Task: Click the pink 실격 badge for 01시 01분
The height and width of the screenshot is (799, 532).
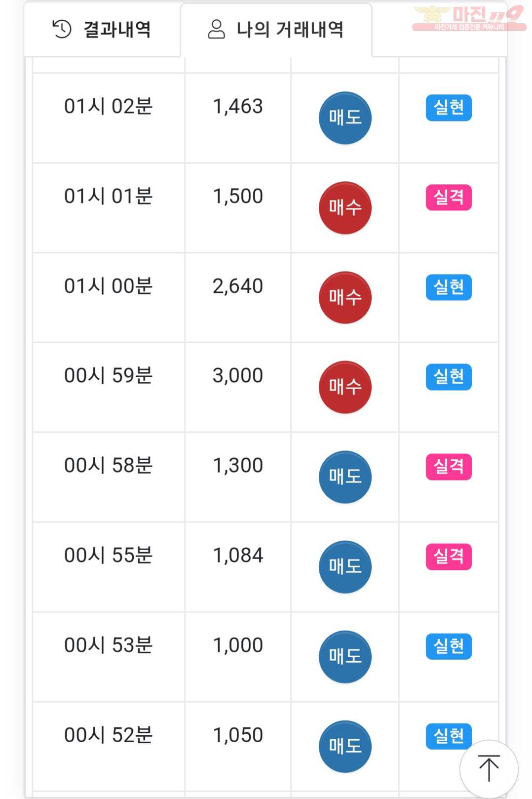Action: click(x=449, y=198)
